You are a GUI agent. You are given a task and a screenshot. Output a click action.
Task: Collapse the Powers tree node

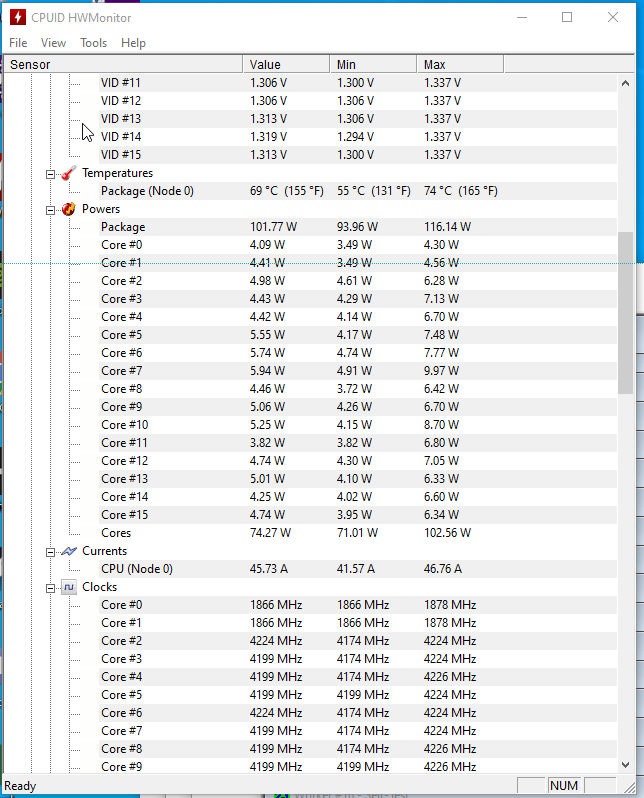[50, 210]
